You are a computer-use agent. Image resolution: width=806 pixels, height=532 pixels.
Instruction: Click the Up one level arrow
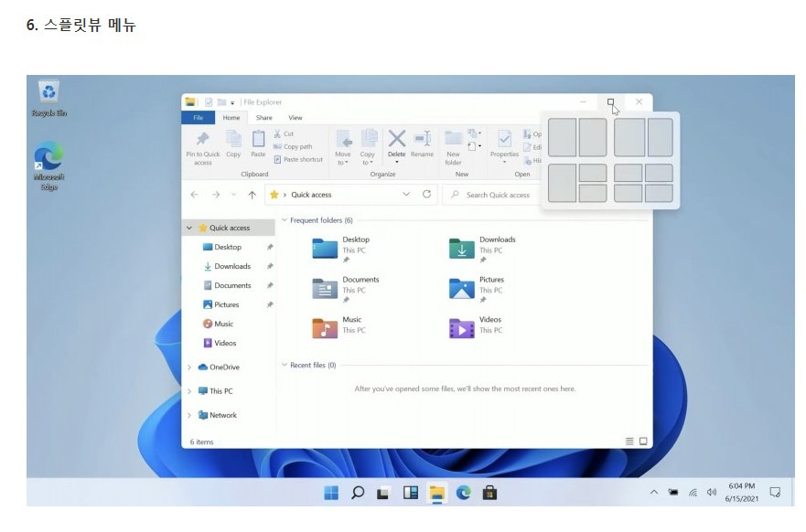pyautogui.click(x=252, y=195)
